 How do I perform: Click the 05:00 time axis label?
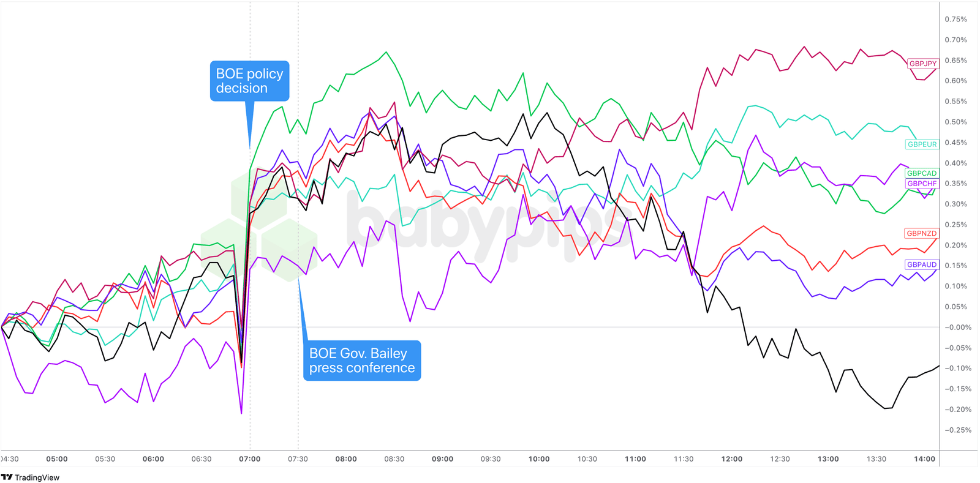57,459
